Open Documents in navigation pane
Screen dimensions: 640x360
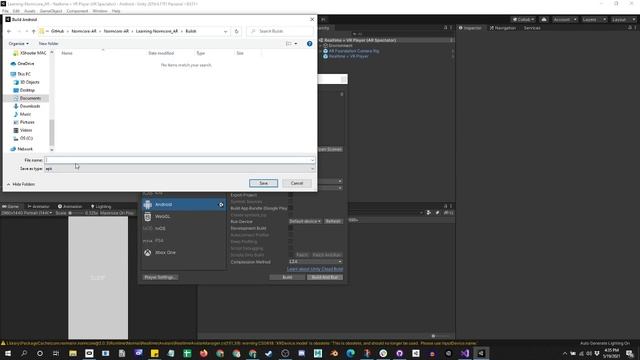coord(30,98)
